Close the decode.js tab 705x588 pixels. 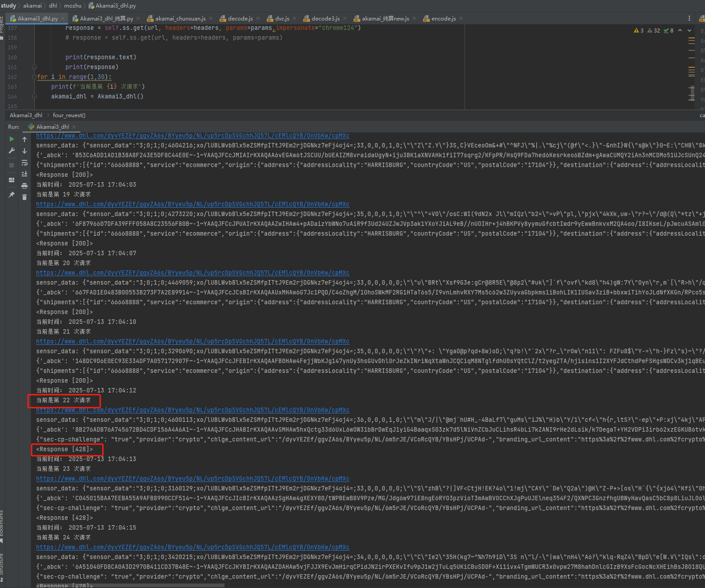coord(258,18)
